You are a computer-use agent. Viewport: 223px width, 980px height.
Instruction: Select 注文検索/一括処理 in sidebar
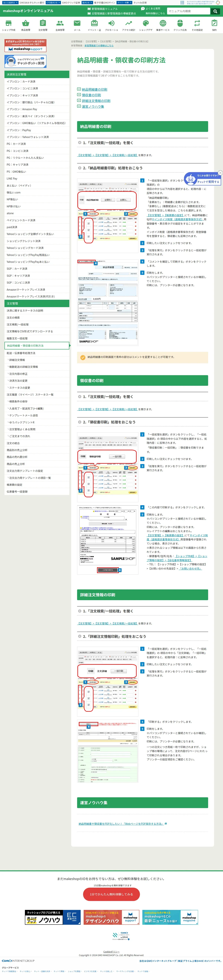coord(37,325)
